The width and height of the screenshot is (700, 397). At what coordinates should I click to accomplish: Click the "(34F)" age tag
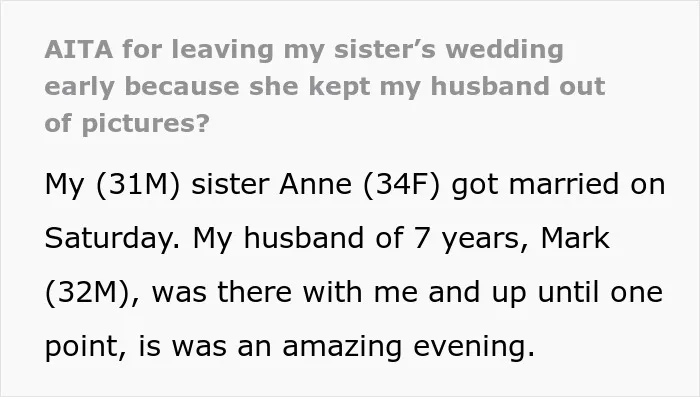(401, 184)
